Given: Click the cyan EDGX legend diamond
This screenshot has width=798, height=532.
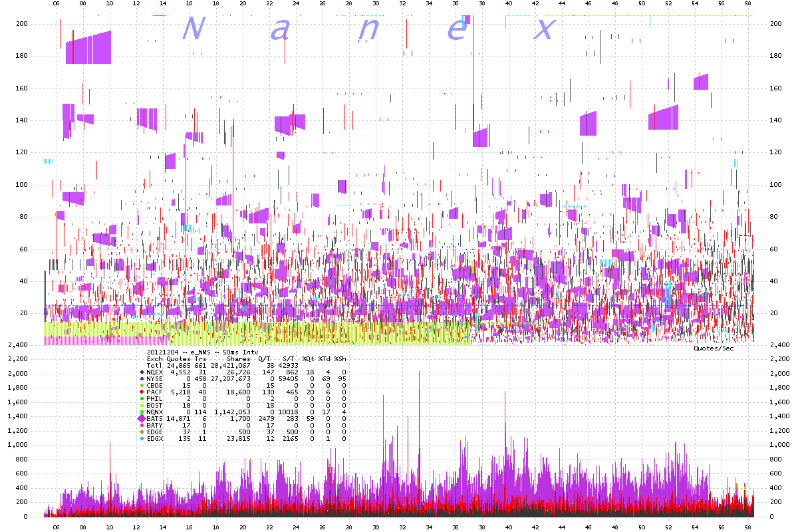Looking at the screenshot, I should coord(142,439).
